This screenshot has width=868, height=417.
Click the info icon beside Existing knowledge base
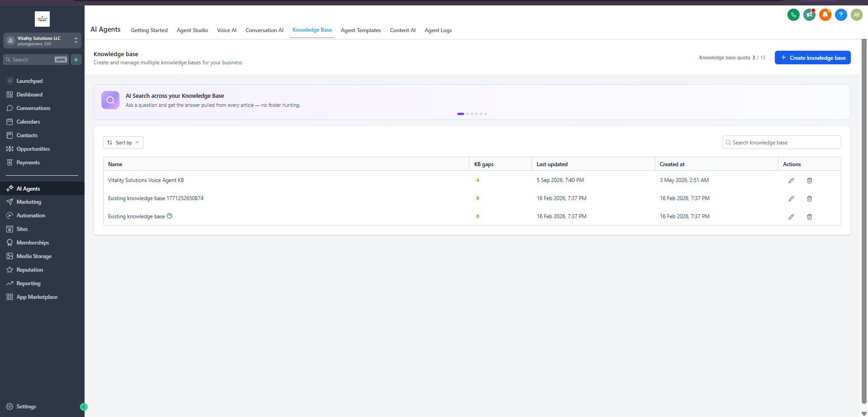pyautogui.click(x=170, y=216)
